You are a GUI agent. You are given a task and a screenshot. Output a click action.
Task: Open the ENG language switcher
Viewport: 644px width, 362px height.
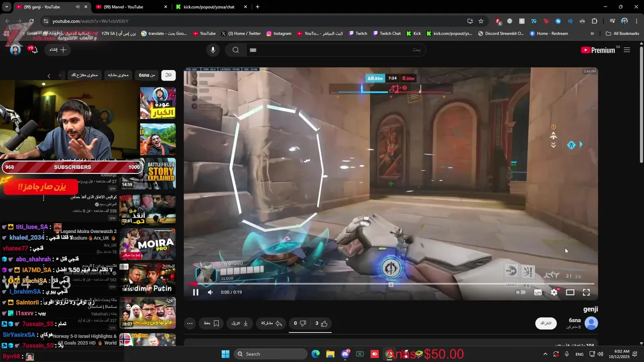[x=580, y=354]
